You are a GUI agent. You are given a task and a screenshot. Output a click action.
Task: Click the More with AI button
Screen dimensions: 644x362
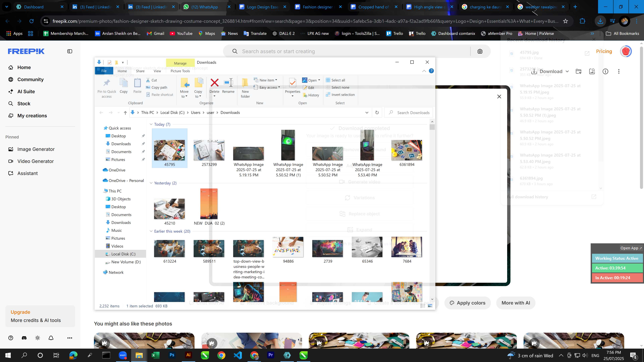(x=516, y=303)
